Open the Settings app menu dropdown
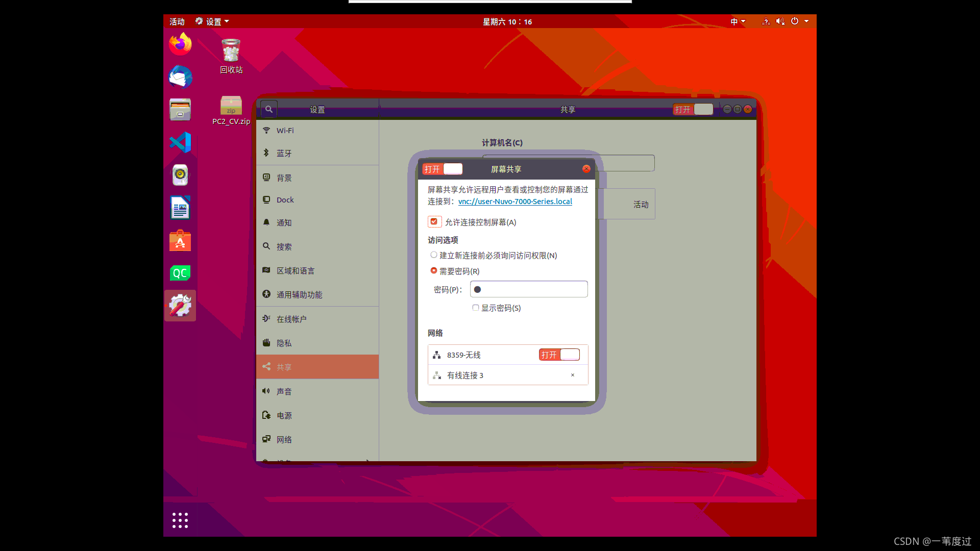Image resolution: width=980 pixels, height=551 pixels. [x=212, y=21]
